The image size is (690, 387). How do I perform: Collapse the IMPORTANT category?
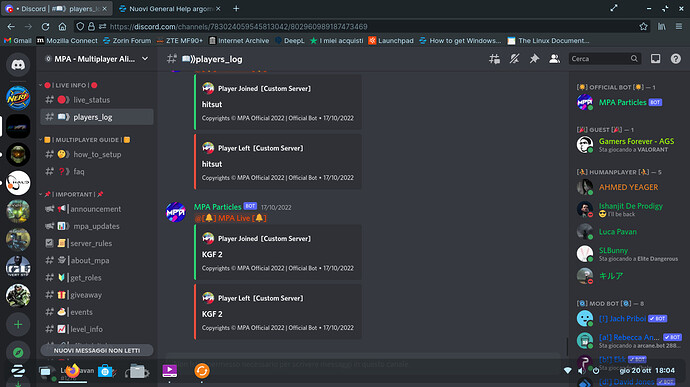click(x=71, y=194)
